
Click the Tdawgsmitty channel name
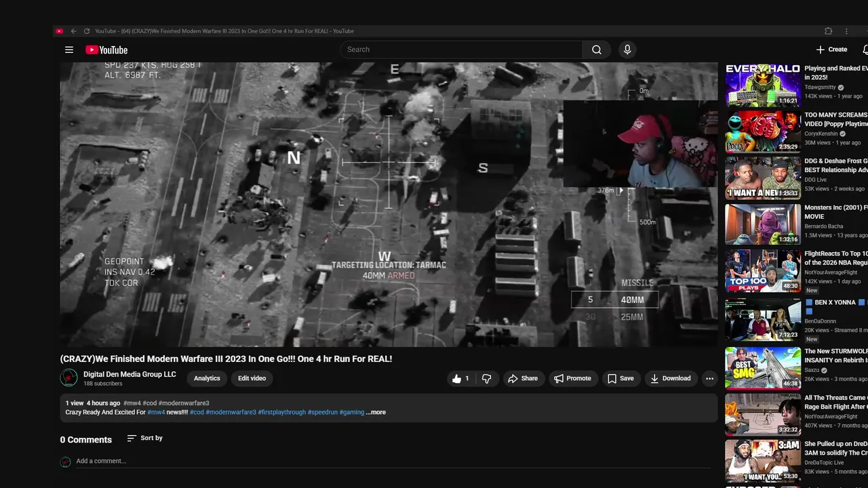[820, 87]
